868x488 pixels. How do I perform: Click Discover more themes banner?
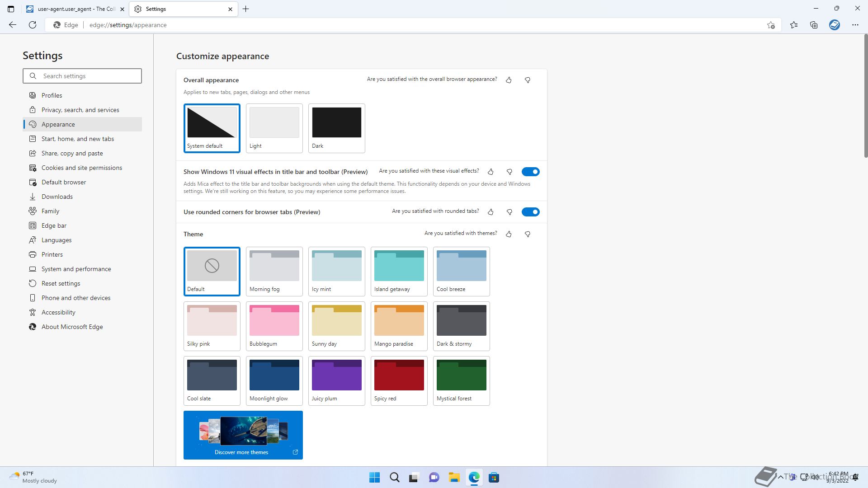tap(243, 435)
